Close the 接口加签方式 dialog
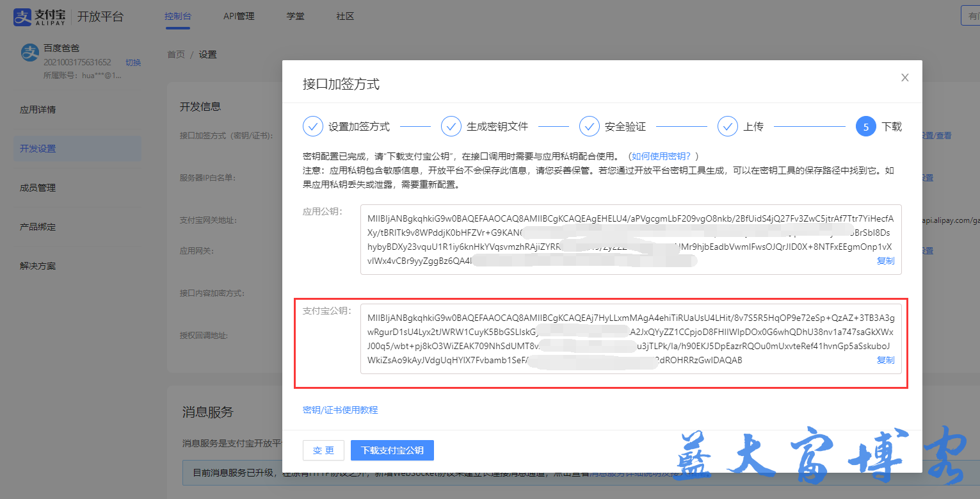Viewport: 980px width, 499px height. tap(904, 78)
